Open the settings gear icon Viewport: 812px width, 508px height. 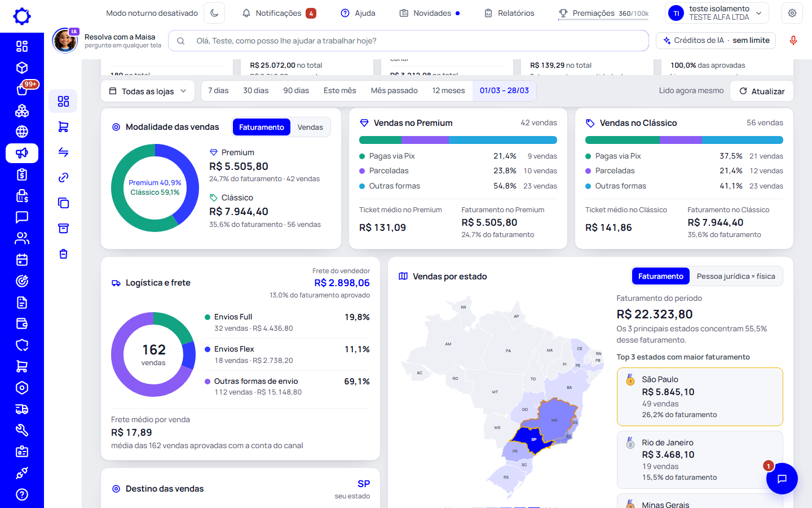(x=792, y=13)
